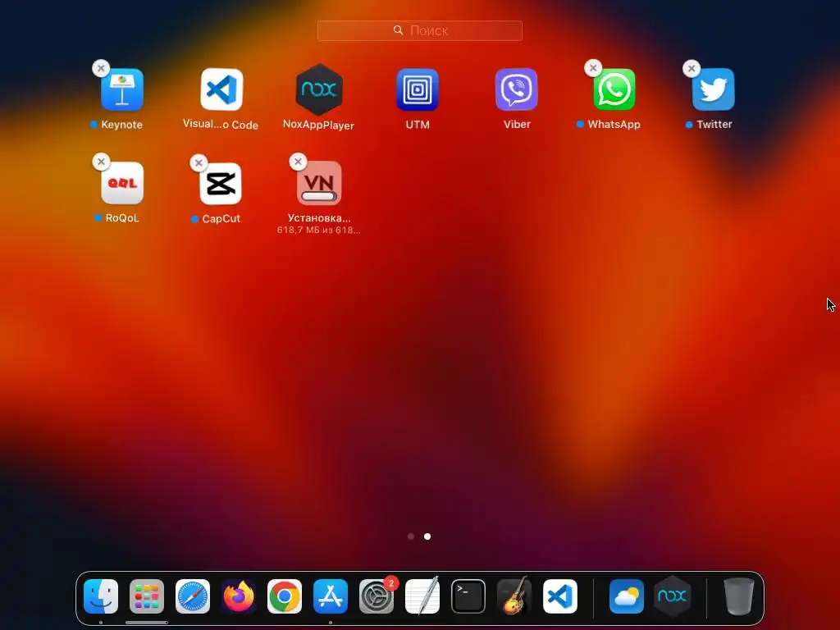Launch Firefox from the Dock
The image size is (840, 630).
[239, 596]
